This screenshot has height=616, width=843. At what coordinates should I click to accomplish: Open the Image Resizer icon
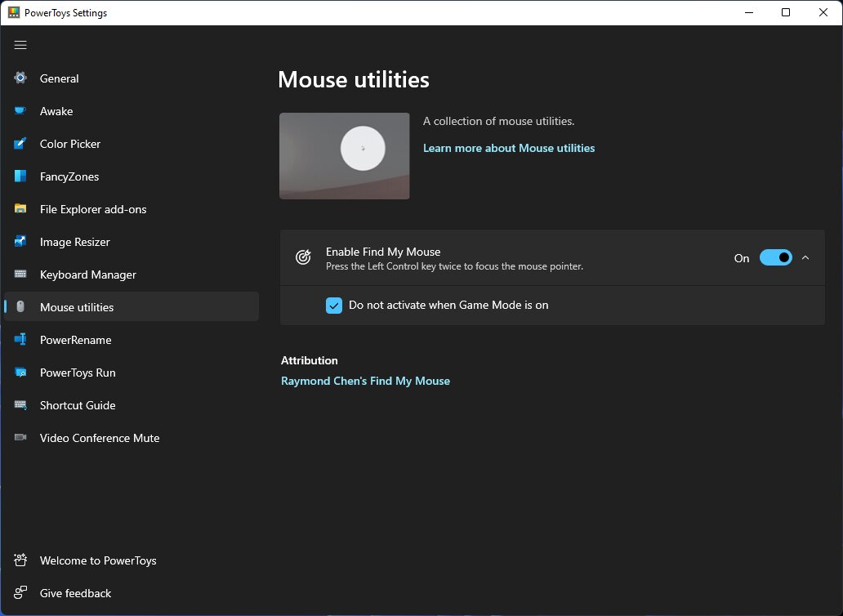[20, 241]
